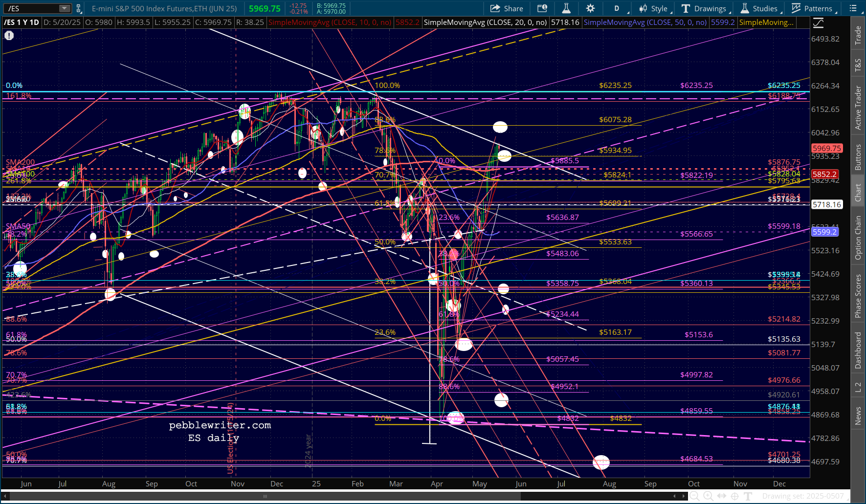The image size is (866, 504).
Task: Open the Style dropdown menu
Action: point(655,8)
